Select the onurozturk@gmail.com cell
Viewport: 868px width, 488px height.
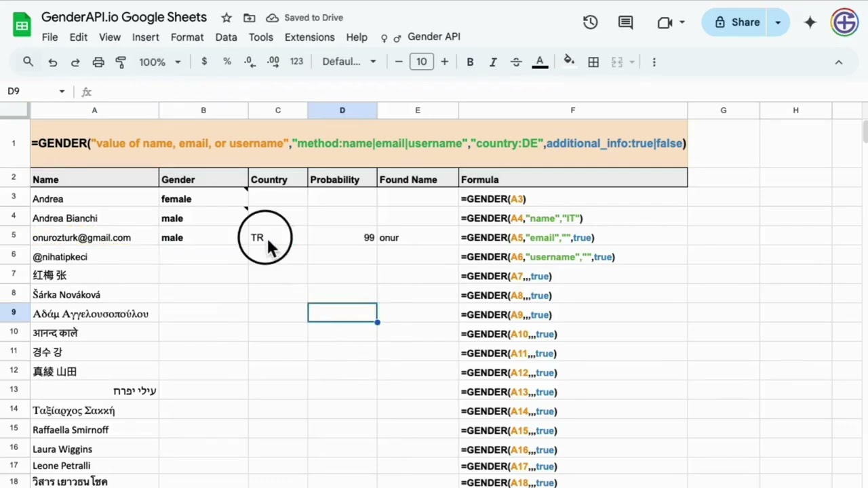pyautogui.click(x=94, y=238)
